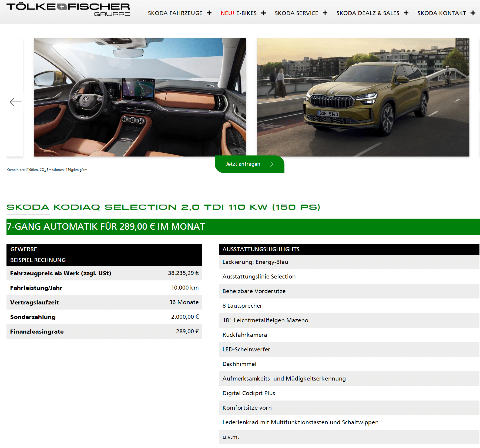Select the 2.000,00 € value
The image size is (480, 448).
(185, 317)
